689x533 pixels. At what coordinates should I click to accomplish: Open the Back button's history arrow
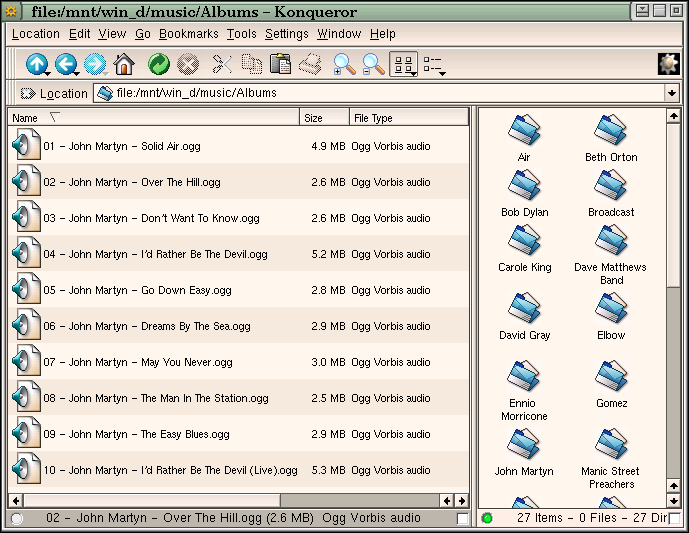click(77, 74)
